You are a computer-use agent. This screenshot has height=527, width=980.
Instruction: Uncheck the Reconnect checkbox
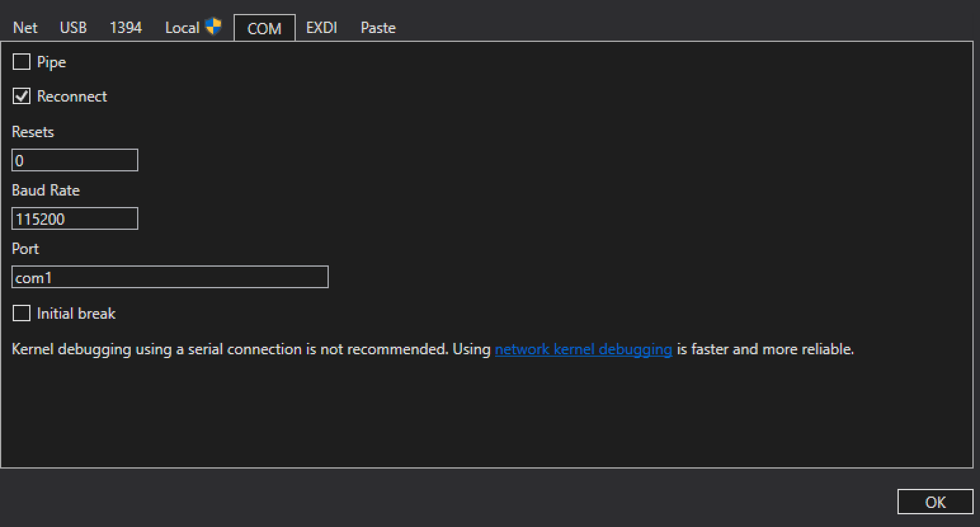22,97
